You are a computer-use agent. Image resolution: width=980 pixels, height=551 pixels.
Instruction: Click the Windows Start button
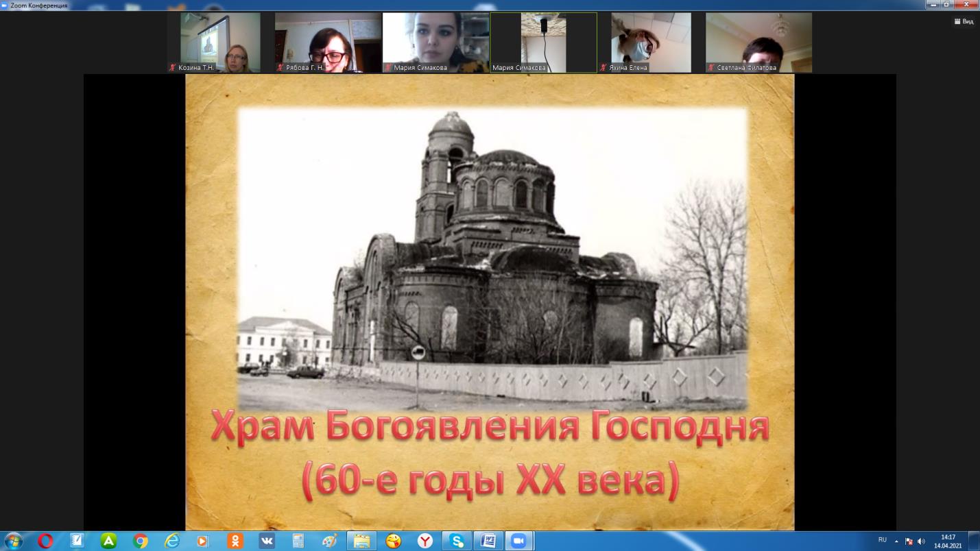tap(13, 541)
